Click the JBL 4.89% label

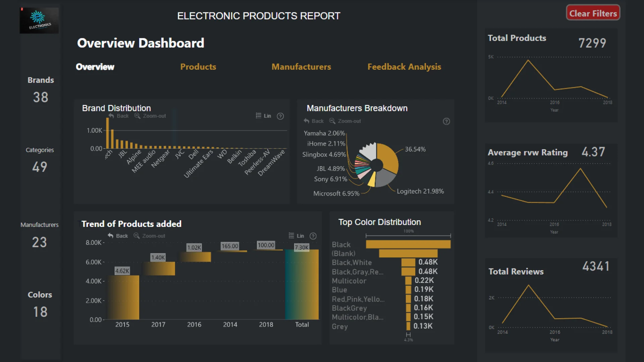[x=331, y=169]
